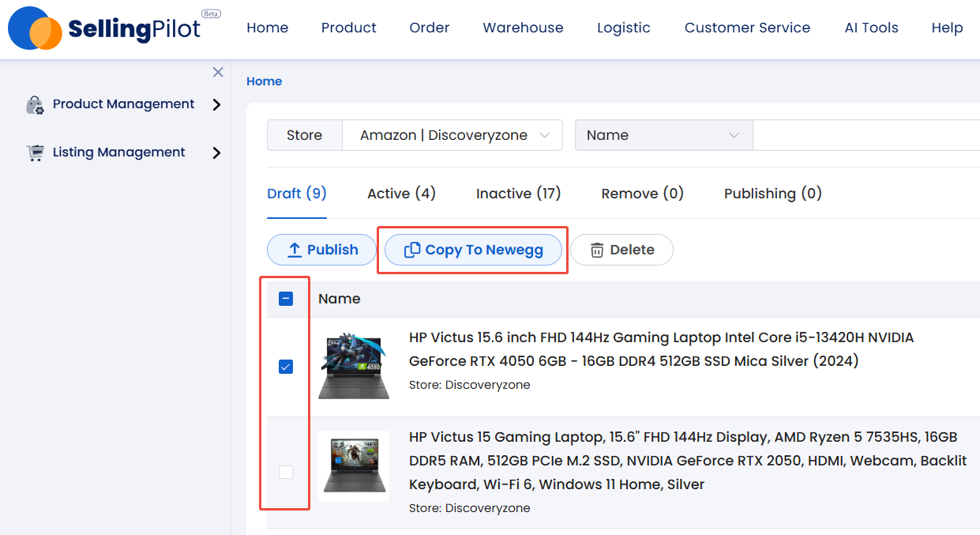Viewport: 980px width, 535px height.
Task: Click Store: Discoveryzone under the Ryzen laptop
Action: coord(469,508)
